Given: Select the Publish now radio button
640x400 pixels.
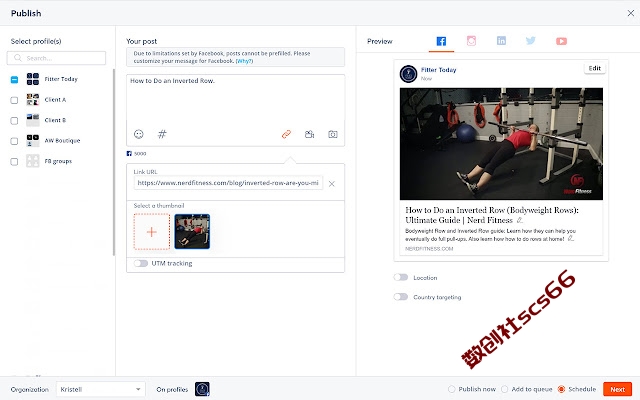Looking at the screenshot, I should click(451, 389).
